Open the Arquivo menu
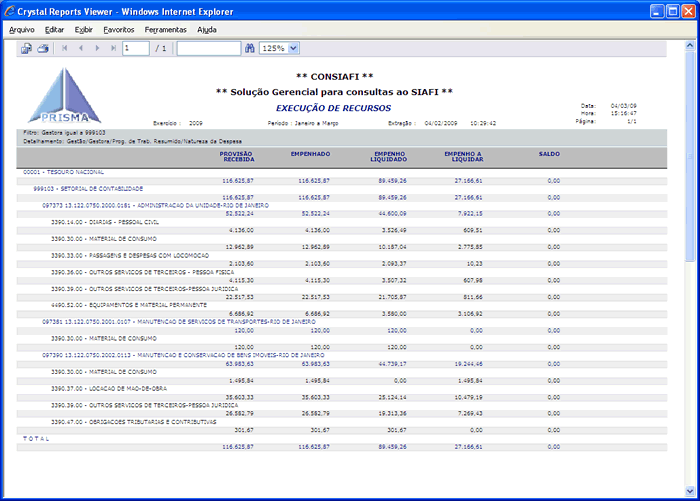Screen dimensions: 700x501 [x=21, y=30]
